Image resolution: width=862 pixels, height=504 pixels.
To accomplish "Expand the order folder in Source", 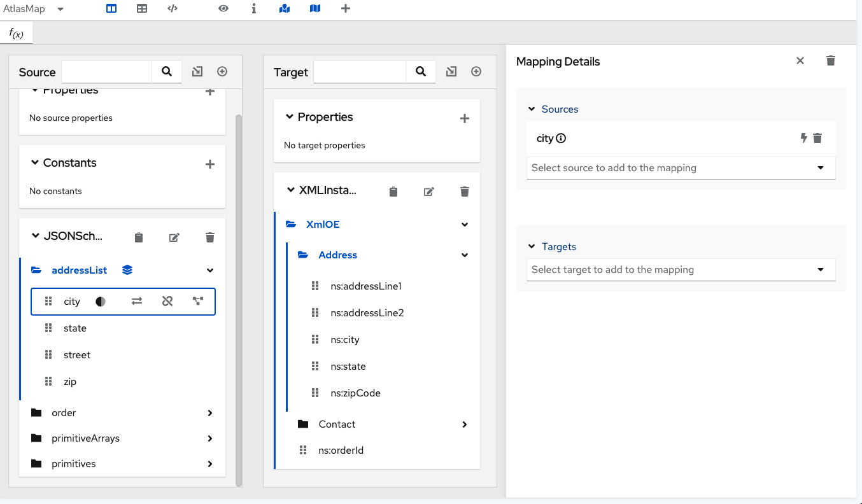I will (x=210, y=413).
